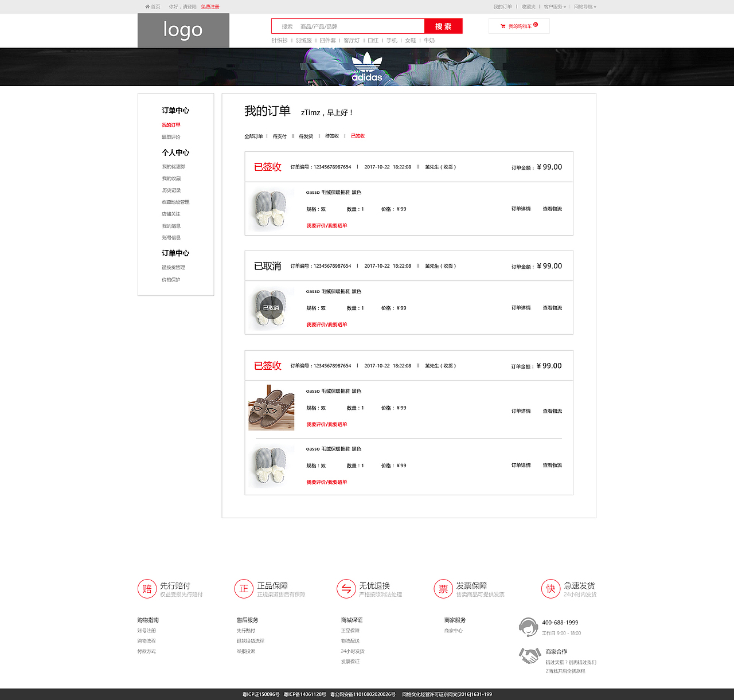734x700 pixels.
Task: Open 历史记录 in the sidebar
Action: [171, 190]
